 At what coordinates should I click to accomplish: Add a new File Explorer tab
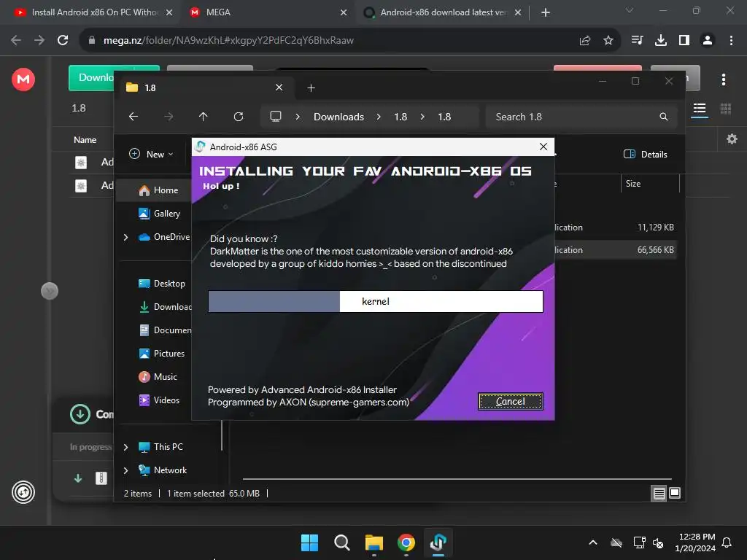point(311,87)
